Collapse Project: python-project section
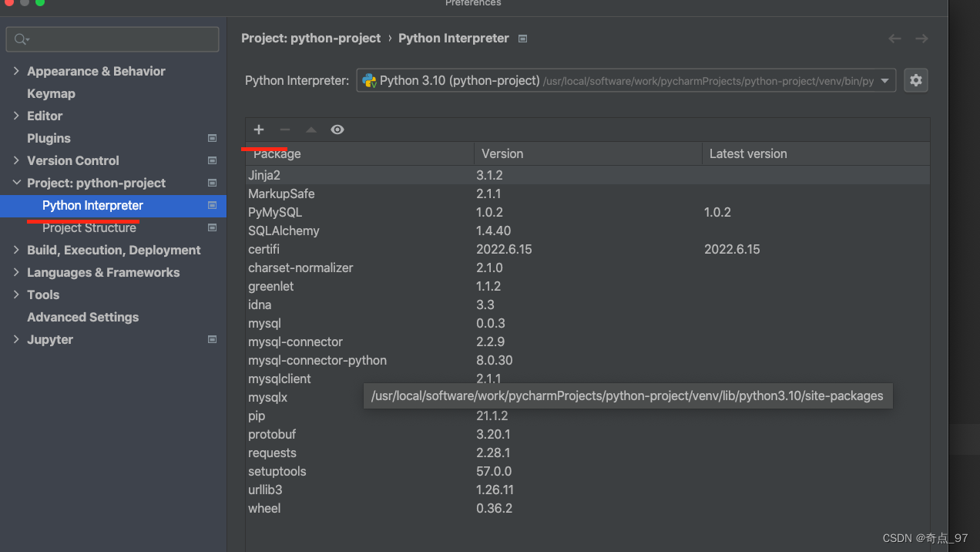The image size is (980, 552). click(x=16, y=183)
